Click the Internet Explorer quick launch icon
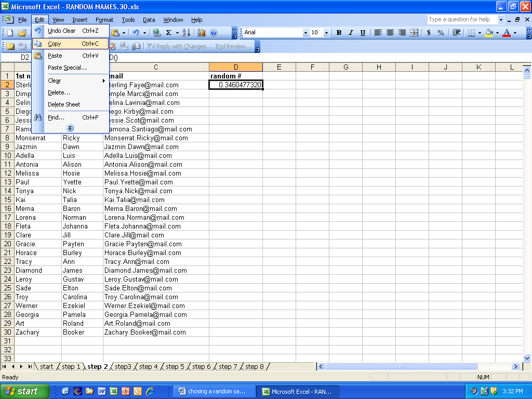Viewport: 532px width, 399px height. (x=150, y=391)
